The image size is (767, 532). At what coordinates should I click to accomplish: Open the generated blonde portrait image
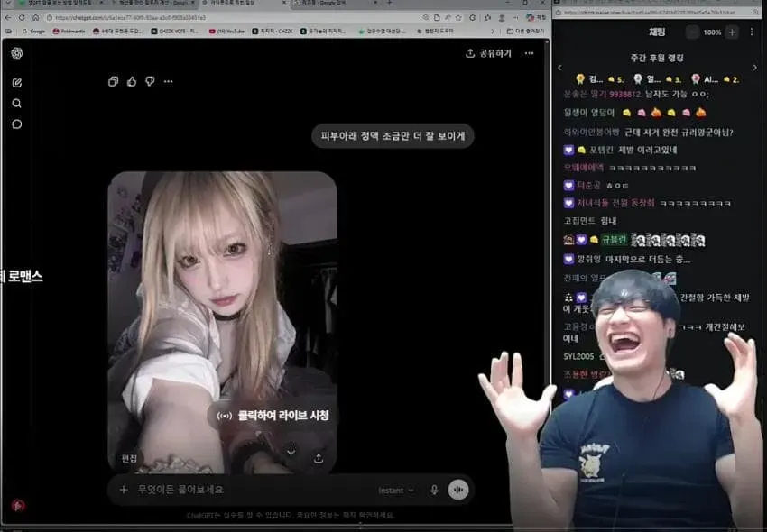(223, 322)
